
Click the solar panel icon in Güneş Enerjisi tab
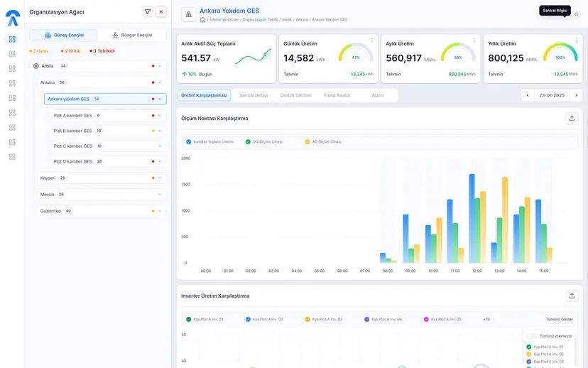(48, 35)
